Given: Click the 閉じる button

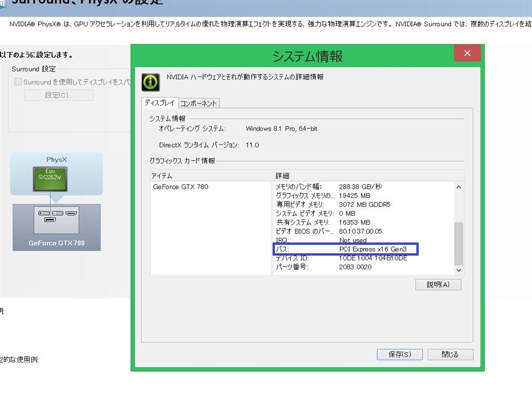Looking at the screenshot, I should tap(450, 355).
